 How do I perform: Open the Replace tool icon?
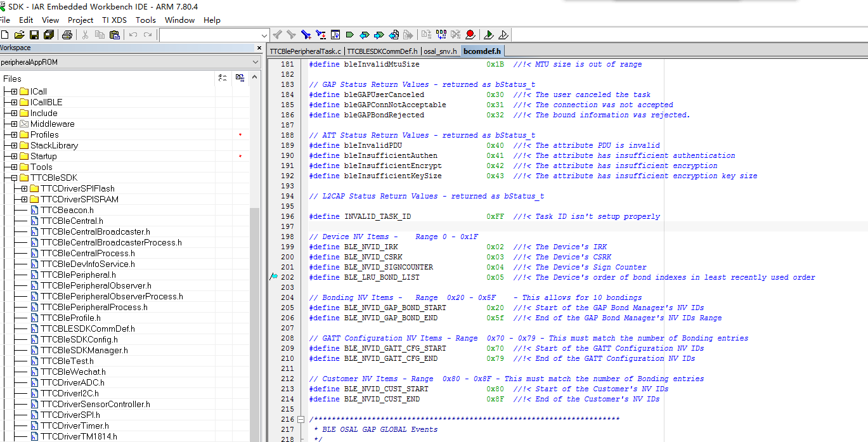tap(321, 35)
